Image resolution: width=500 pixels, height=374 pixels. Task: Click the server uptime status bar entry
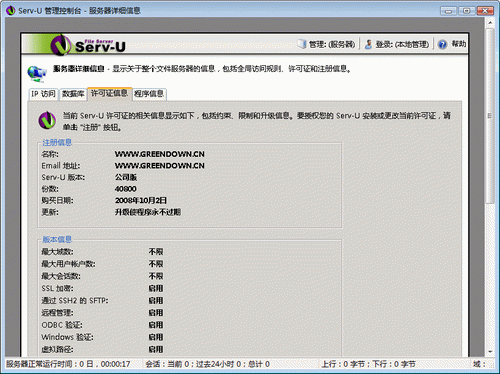tap(68, 364)
